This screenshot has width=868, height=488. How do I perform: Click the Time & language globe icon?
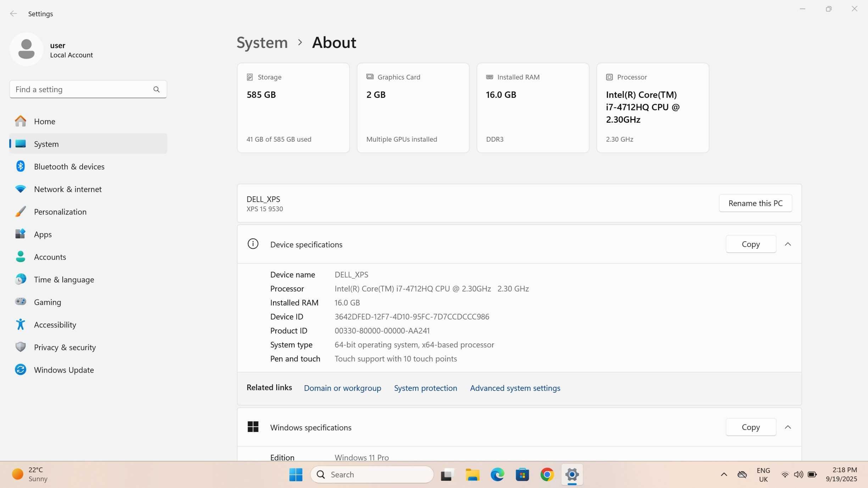pyautogui.click(x=21, y=279)
